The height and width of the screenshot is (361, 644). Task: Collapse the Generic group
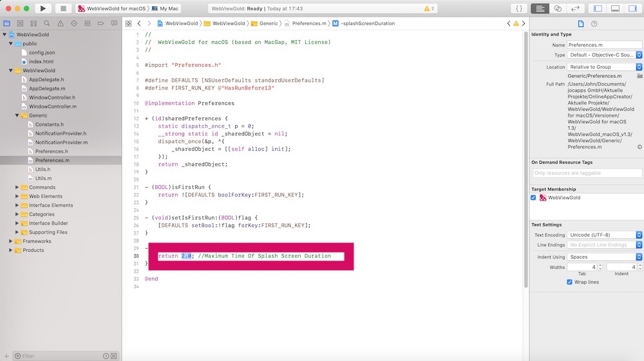click(x=17, y=115)
